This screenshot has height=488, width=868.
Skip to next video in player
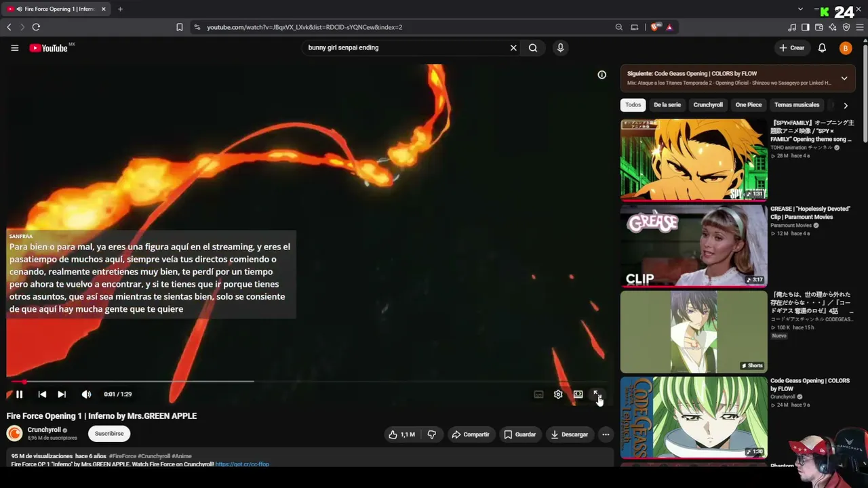pyautogui.click(x=62, y=394)
